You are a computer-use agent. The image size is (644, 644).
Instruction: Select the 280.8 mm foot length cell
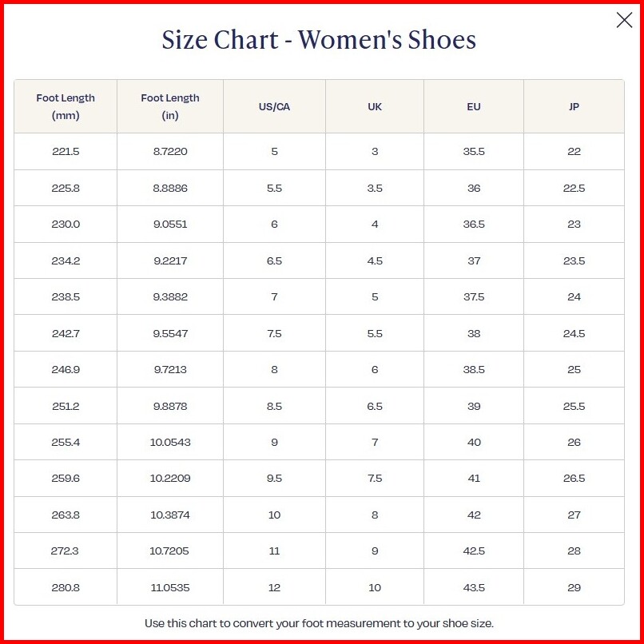coord(66,588)
